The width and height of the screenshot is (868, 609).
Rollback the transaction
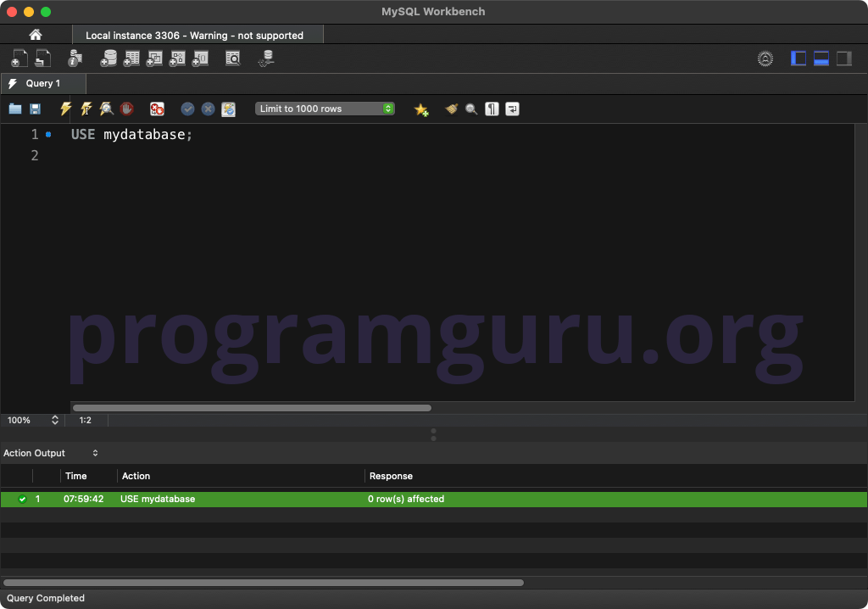pos(209,109)
